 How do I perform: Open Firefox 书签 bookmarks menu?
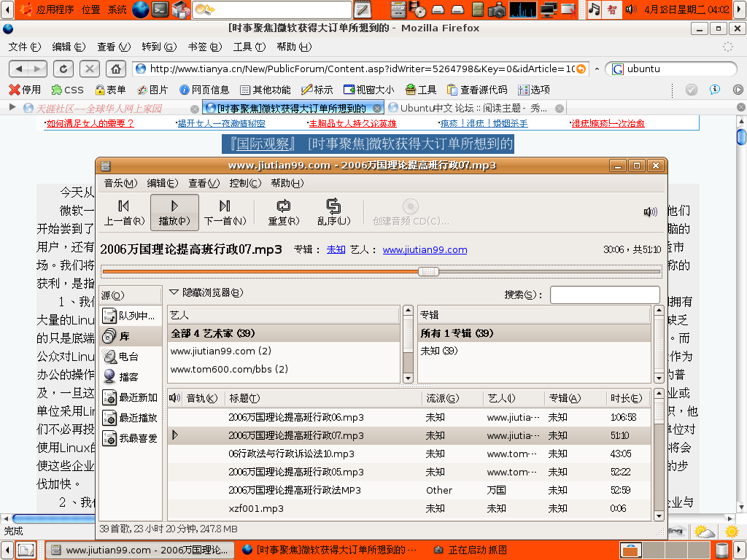(x=205, y=47)
